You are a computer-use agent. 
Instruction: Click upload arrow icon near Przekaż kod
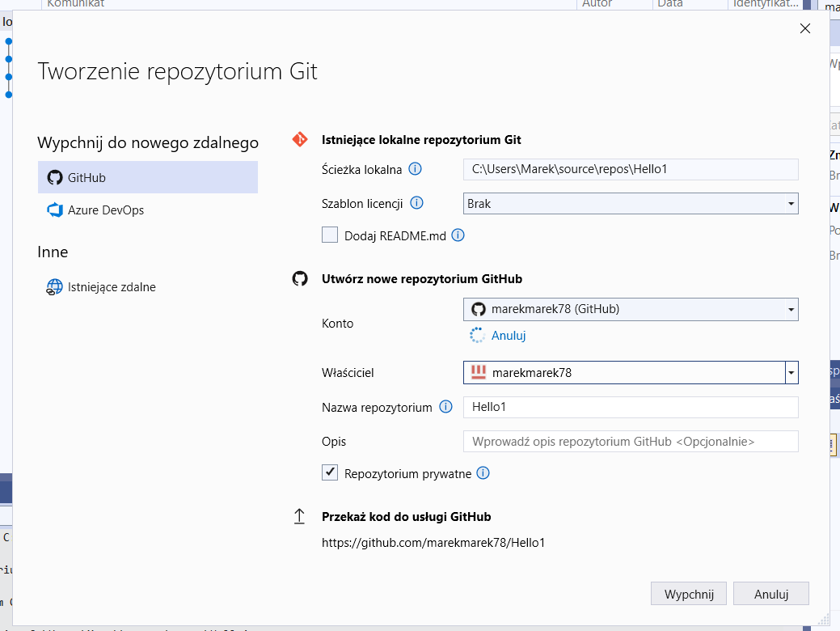pos(300,516)
